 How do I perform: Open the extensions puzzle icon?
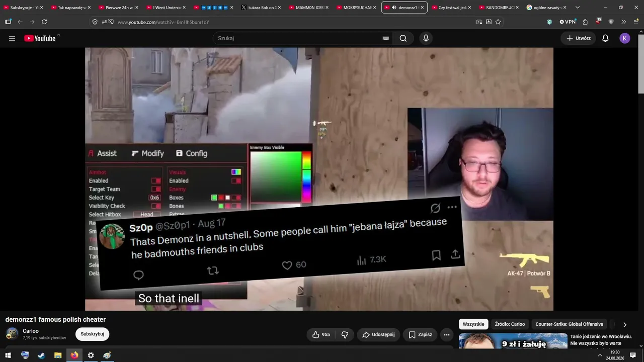[x=585, y=22]
